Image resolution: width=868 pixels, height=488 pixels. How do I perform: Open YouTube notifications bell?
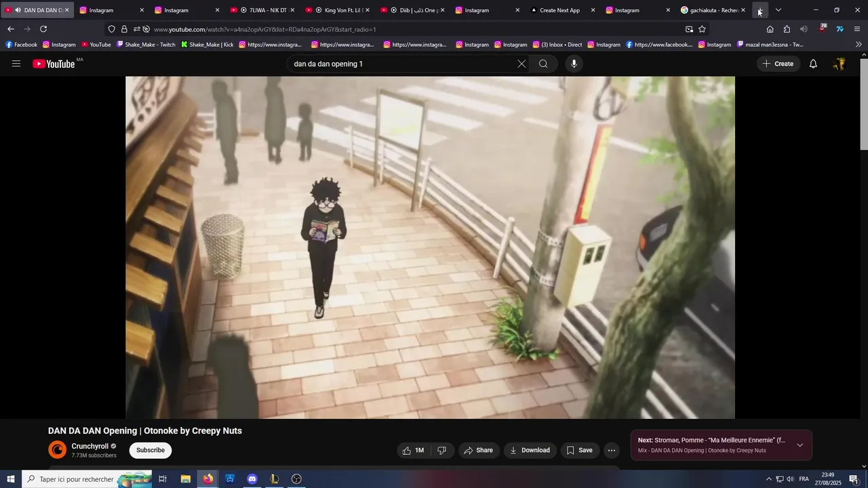[x=813, y=64]
